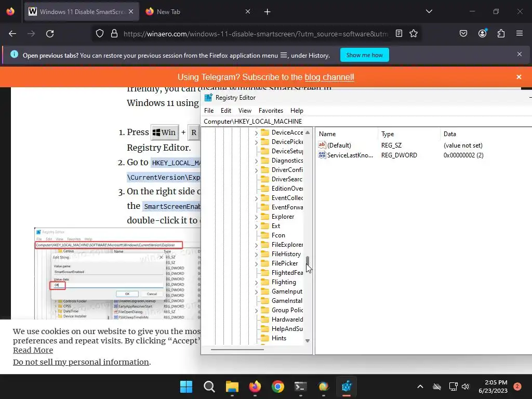The height and width of the screenshot is (399, 532).
Task: Close the New Tab tab
Action: pos(248,12)
